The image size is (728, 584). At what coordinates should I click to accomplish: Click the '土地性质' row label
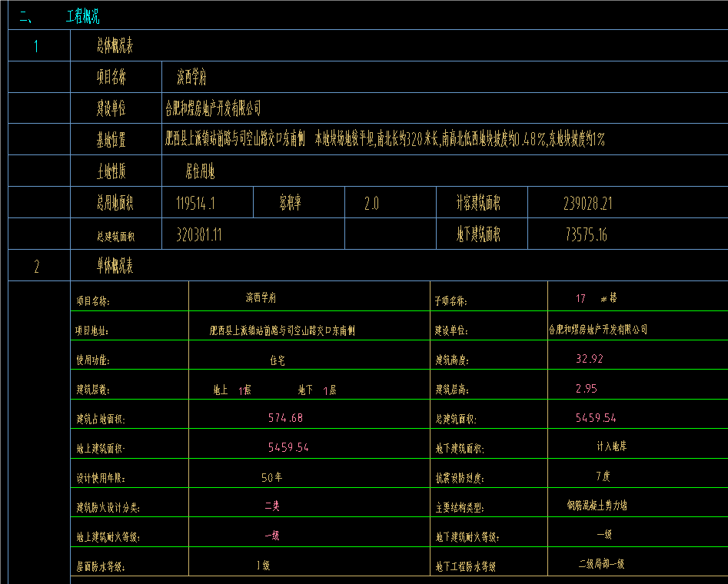coord(111,171)
